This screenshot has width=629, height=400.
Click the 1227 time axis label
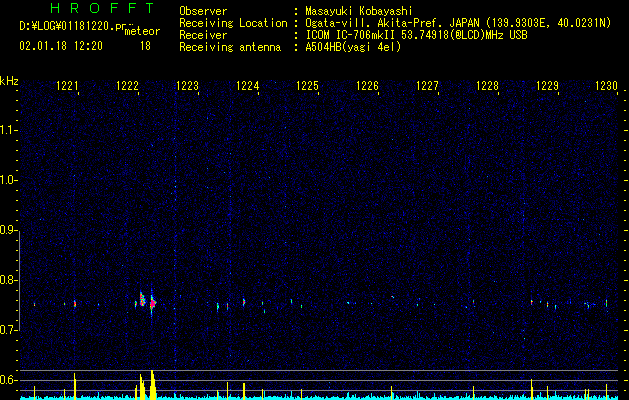click(x=428, y=86)
